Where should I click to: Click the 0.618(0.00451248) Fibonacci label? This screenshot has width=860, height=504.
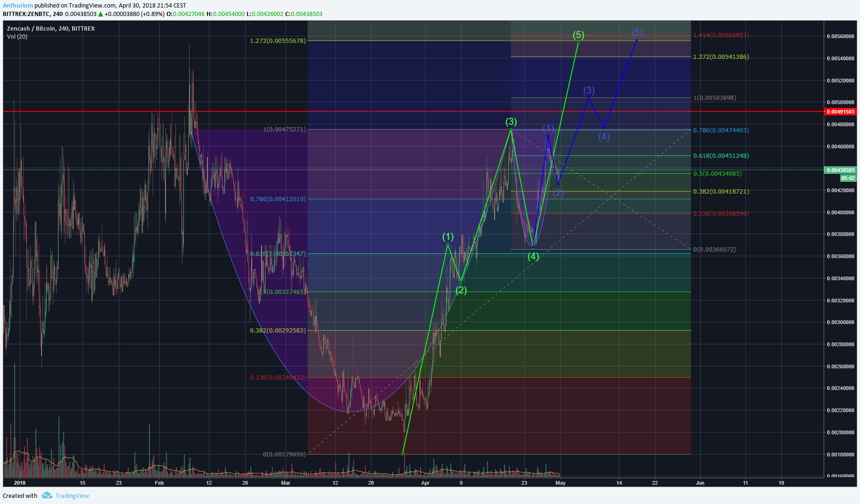(x=721, y=156)
